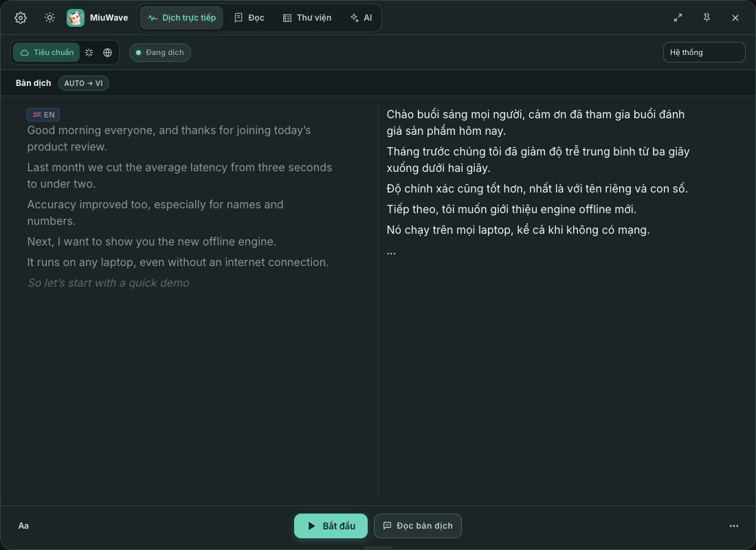This screenshot has width=756, height=550.
Task: Select the translation 'Độ chính xác cũng tốt hơn'
Action: [x=537, y=188]
